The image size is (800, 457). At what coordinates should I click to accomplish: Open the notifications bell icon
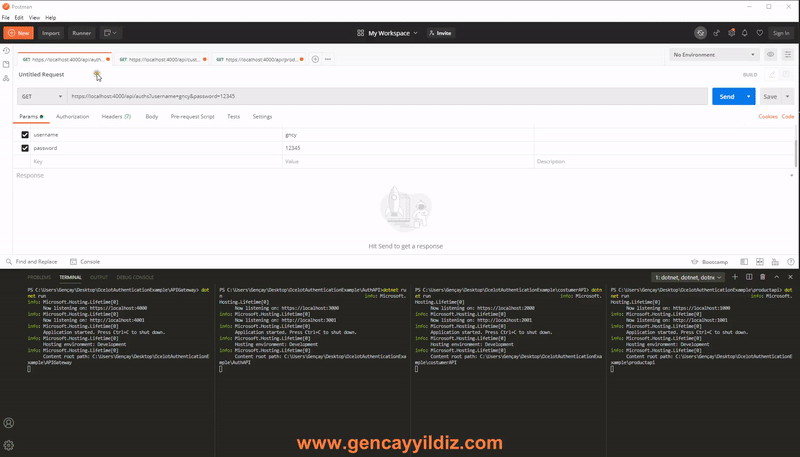click(x=744, y=33)
